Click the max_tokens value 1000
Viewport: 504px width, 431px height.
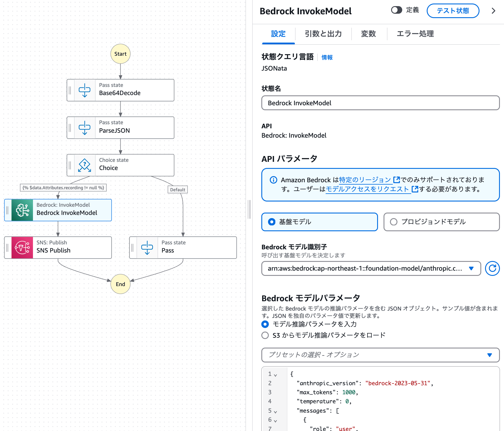(349, 392)
